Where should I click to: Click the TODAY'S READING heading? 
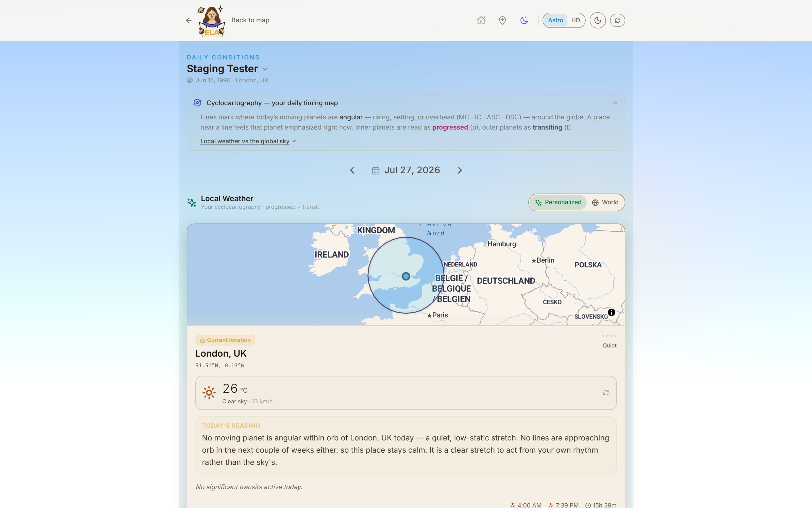click(x=231, y=426)
